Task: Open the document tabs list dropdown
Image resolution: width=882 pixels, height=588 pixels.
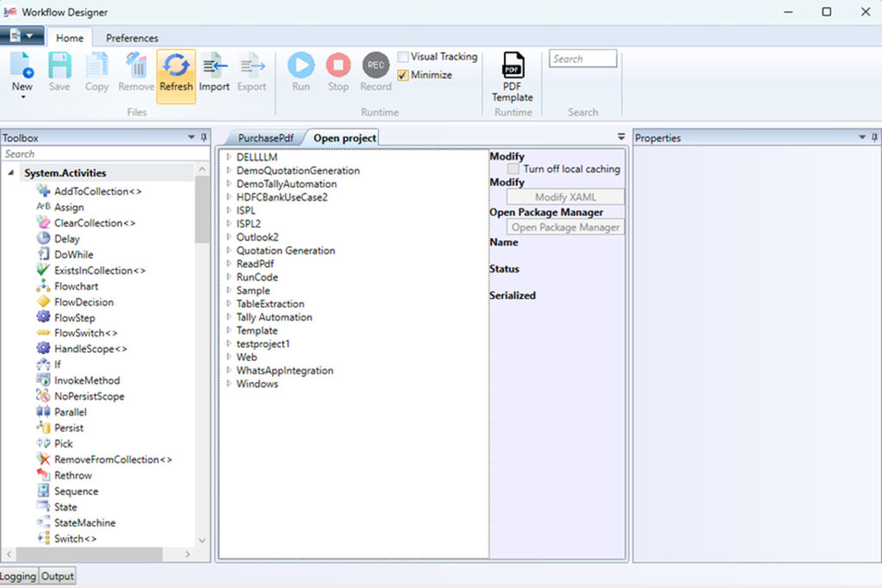Action: pos(621,137)
